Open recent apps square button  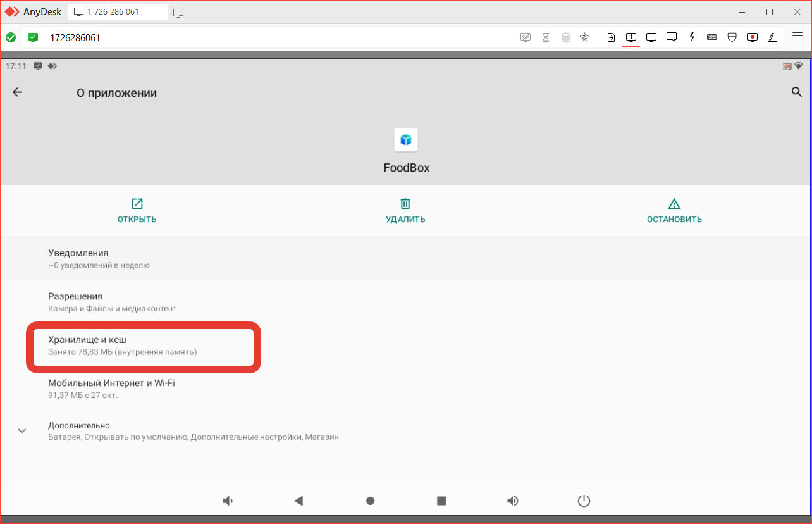click(x=442, y=501)
